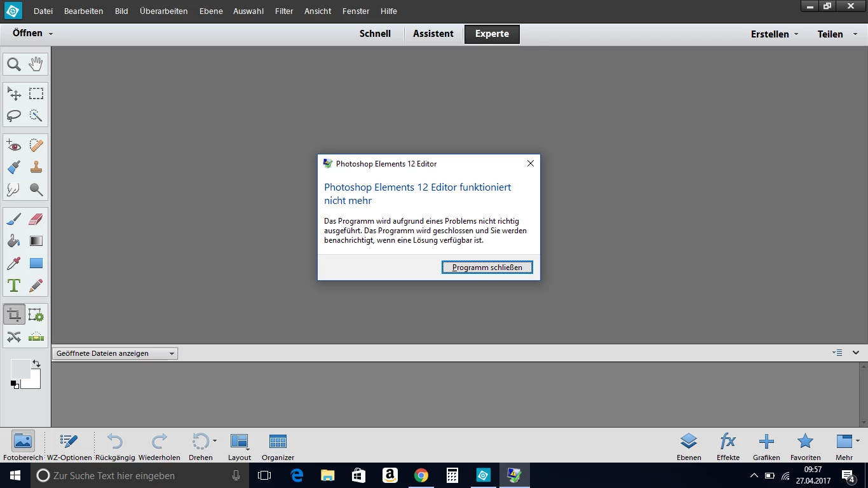Select the Color Picker eyedropper tool
Viewport: 868px width, 488px height.
pos(14,263)
